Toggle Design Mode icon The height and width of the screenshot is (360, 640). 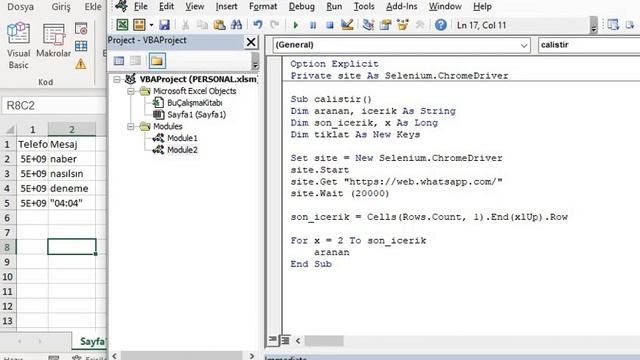point(347,25)
